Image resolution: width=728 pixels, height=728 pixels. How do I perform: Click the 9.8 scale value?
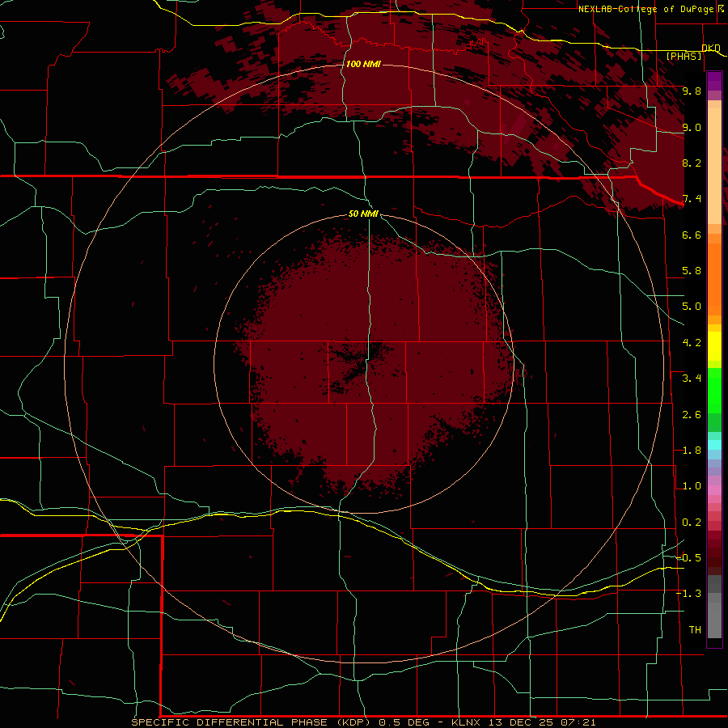point(692,91)
